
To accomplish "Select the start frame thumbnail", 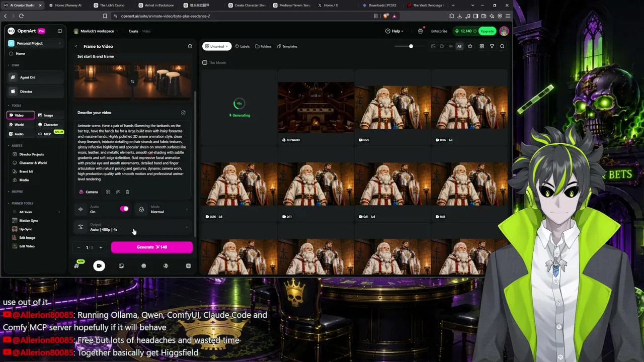I will (103, 80).
